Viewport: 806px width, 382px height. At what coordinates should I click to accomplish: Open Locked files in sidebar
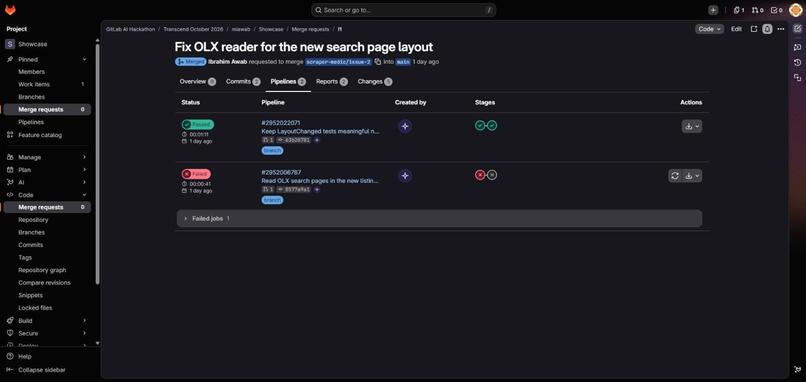[47, 308]
